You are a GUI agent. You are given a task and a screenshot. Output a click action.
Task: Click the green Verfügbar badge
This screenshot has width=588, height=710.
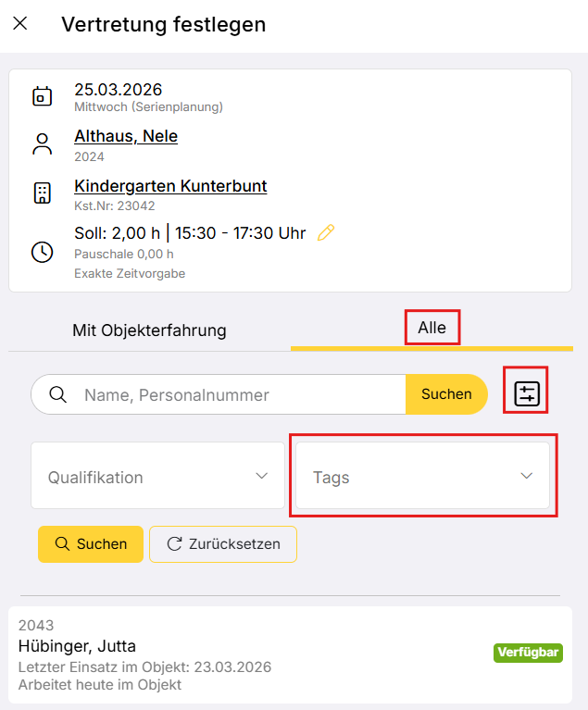[x=528, y=653]
